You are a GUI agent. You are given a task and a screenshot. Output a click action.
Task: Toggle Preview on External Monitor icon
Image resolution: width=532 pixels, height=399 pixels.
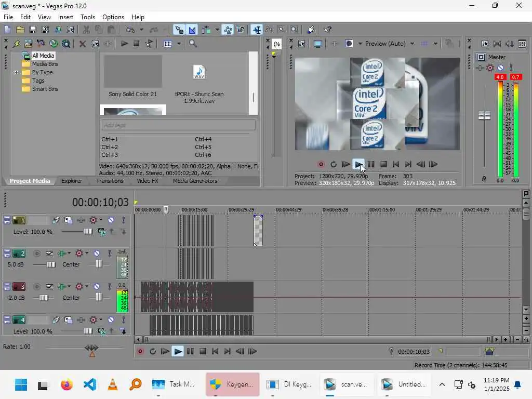click(x=318, y=44)
